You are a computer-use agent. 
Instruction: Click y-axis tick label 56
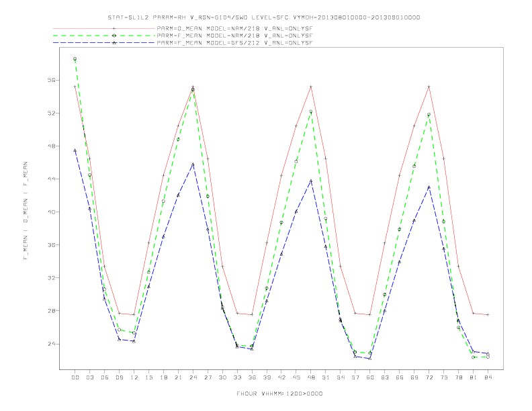[x=52, y=81]
